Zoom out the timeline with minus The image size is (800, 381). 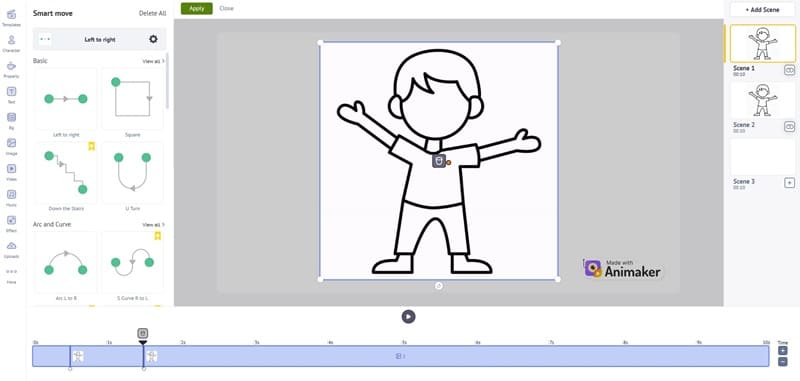(783, 362)
